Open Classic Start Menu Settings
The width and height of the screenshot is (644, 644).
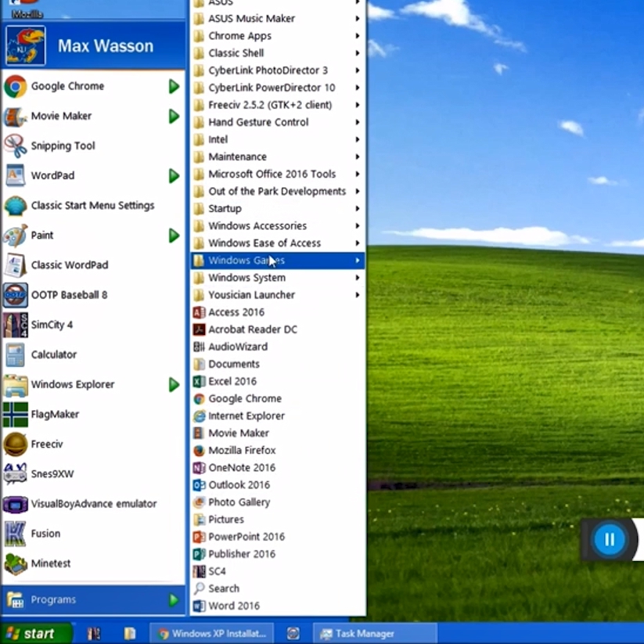(x=93, y=205)
